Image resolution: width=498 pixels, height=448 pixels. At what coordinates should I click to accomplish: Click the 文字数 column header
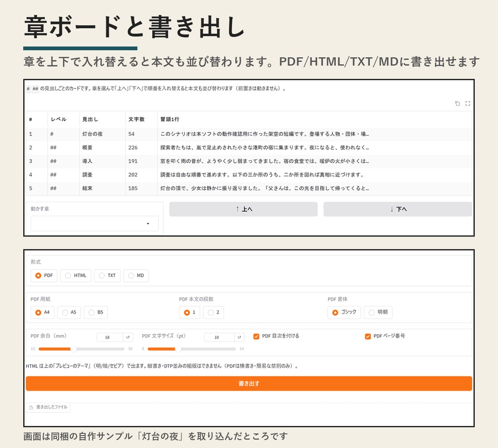coord(142,120)
